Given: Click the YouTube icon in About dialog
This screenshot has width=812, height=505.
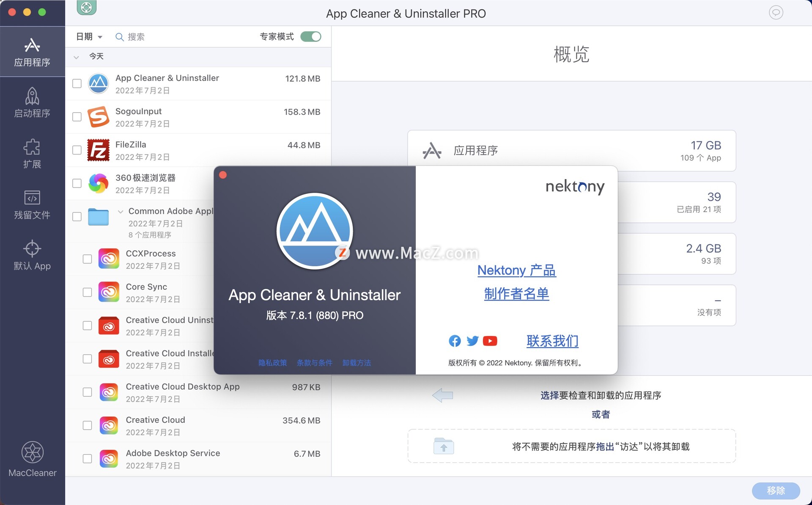Looking at the screenshot, I should (490, 341).
